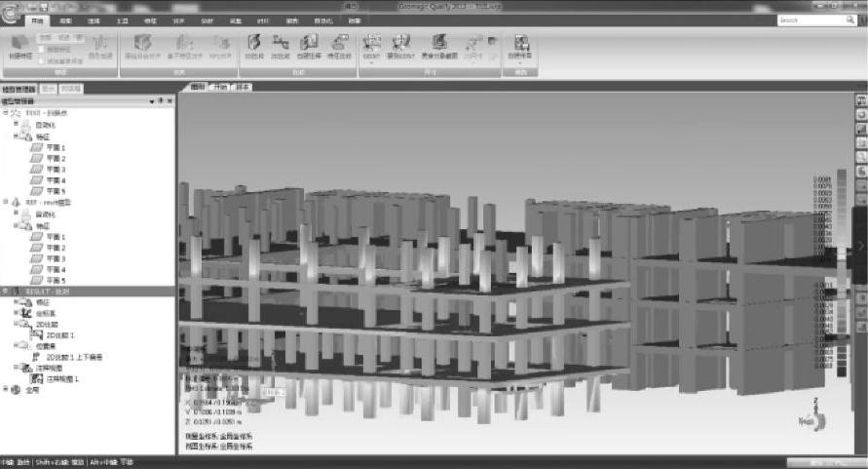Toggle the second checkbox in the 特征 ribbon group
Image resolution: width=868 pixels, height=469 pixels.
click(41, 61)
